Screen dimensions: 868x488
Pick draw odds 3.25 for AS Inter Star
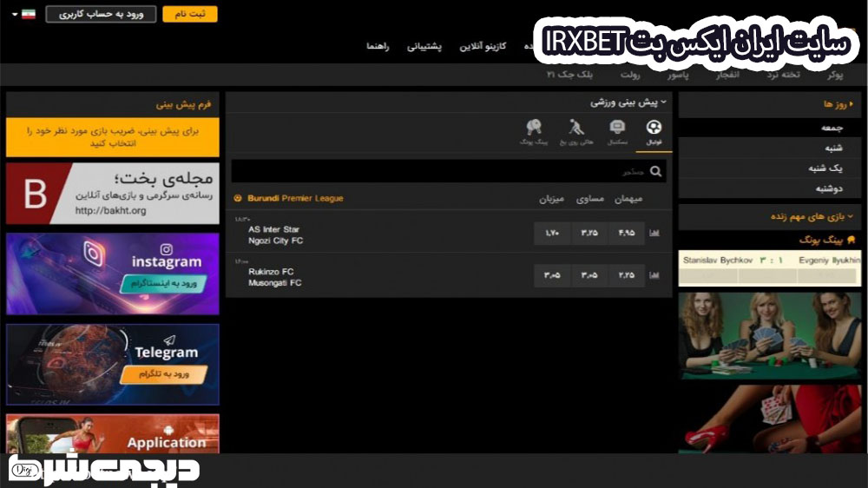(x=589, y=233)
